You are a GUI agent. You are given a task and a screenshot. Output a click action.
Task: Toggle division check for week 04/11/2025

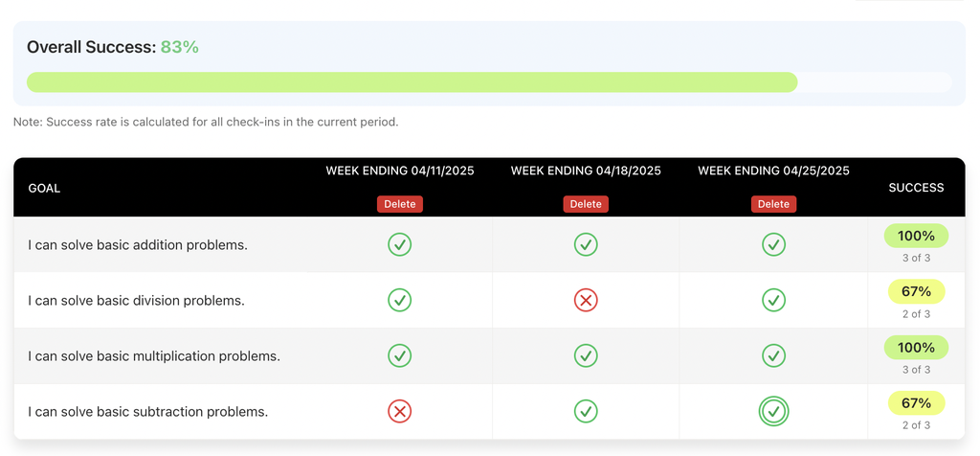(399, 300)
